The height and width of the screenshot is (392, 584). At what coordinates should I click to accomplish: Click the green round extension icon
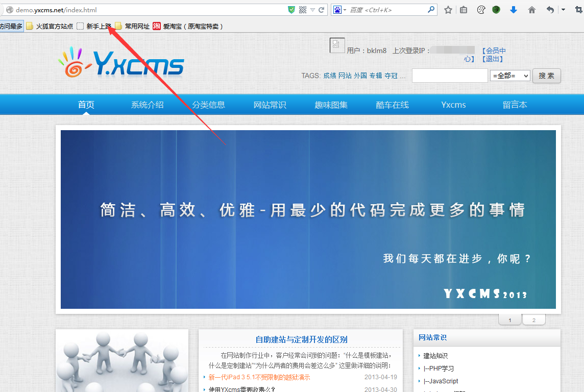click(x=496, y=10)
